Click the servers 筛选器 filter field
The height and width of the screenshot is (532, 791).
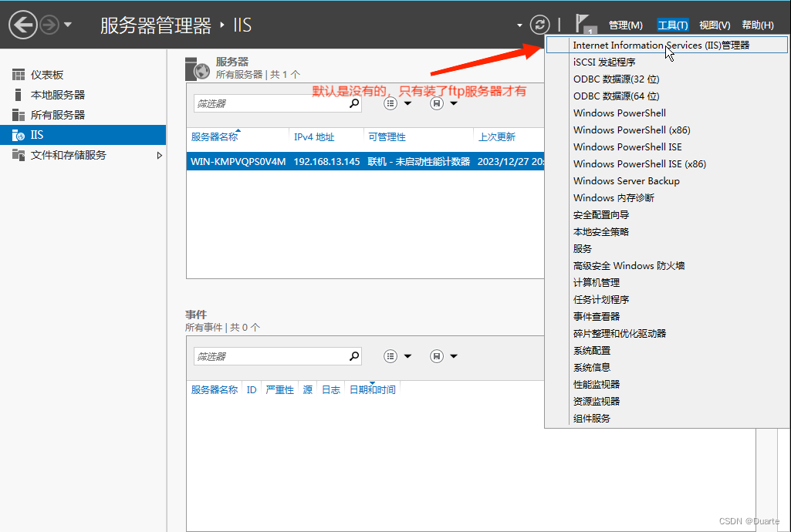pos(278,104)
